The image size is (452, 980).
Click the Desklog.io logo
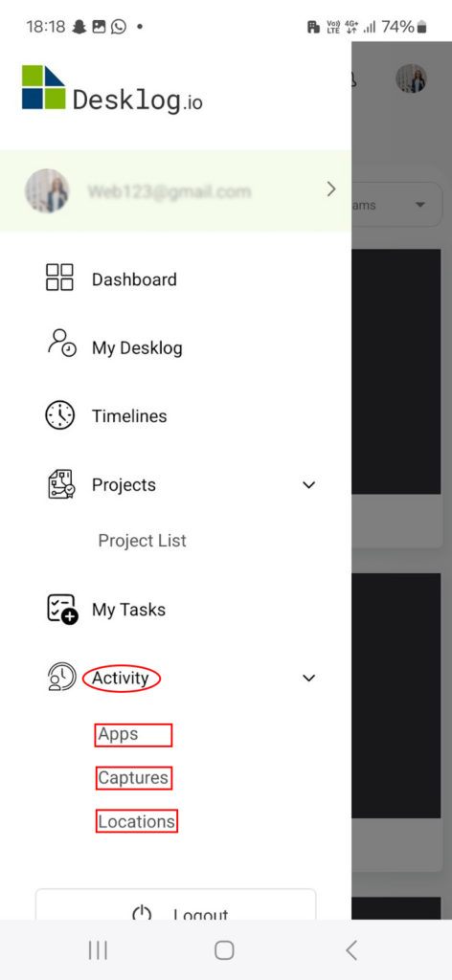[113, 90]
